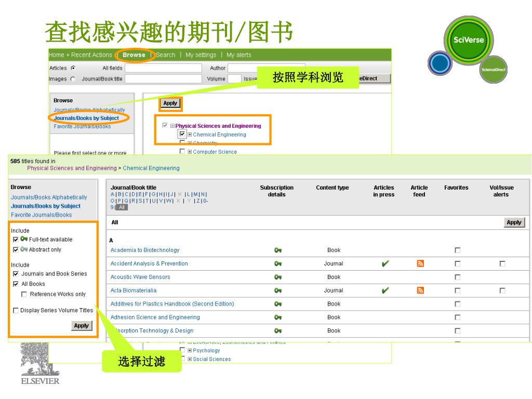Click subscription key icon for Acoustic Wave Sensors
Image resolution: width=532 pixels, height=399 pixels.
(278, 277)
